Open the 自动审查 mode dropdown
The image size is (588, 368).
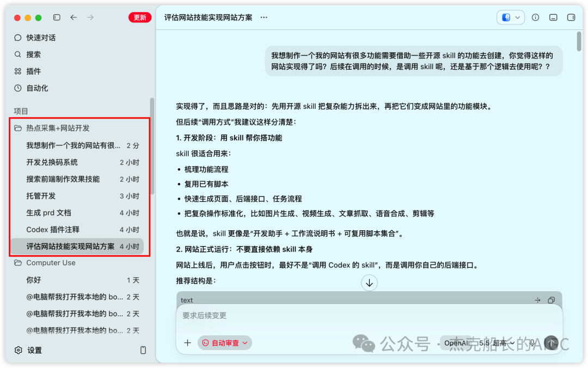point(225,343)
